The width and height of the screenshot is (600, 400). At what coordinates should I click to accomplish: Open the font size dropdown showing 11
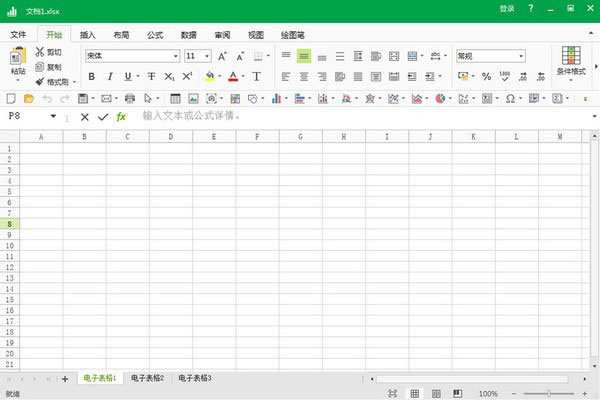(207, 56)
